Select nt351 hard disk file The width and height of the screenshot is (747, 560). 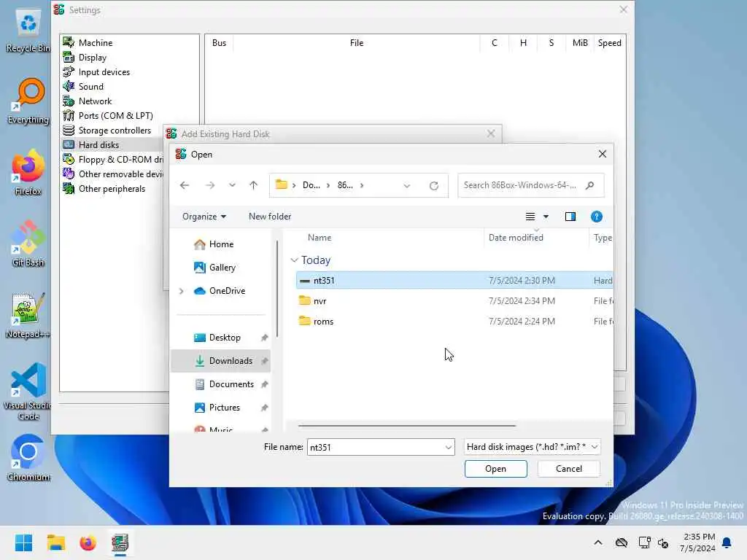coord(454,281)
